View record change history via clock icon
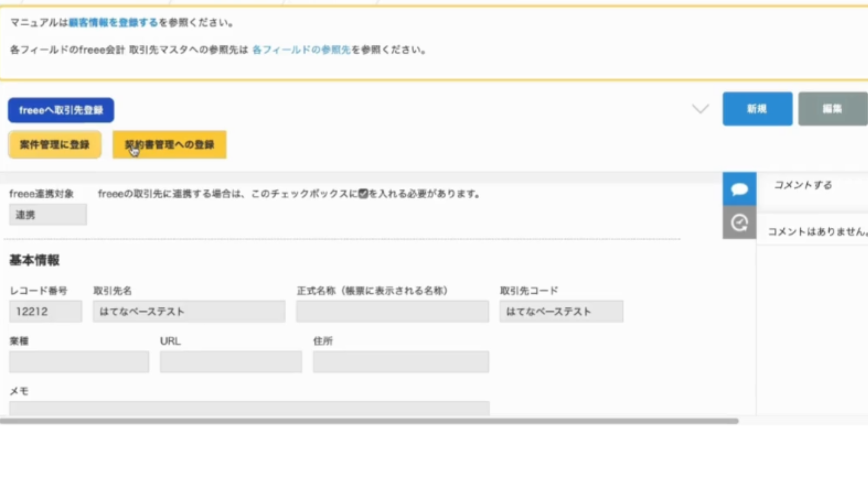The height and width of the screenshot is (488, 868). [739, 222]
